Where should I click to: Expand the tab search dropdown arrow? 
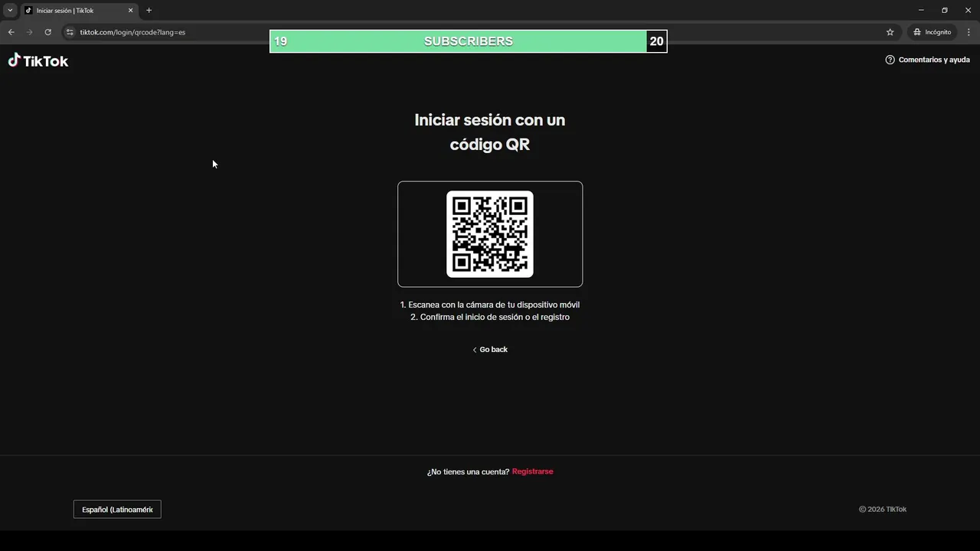[x=10, y=11]
